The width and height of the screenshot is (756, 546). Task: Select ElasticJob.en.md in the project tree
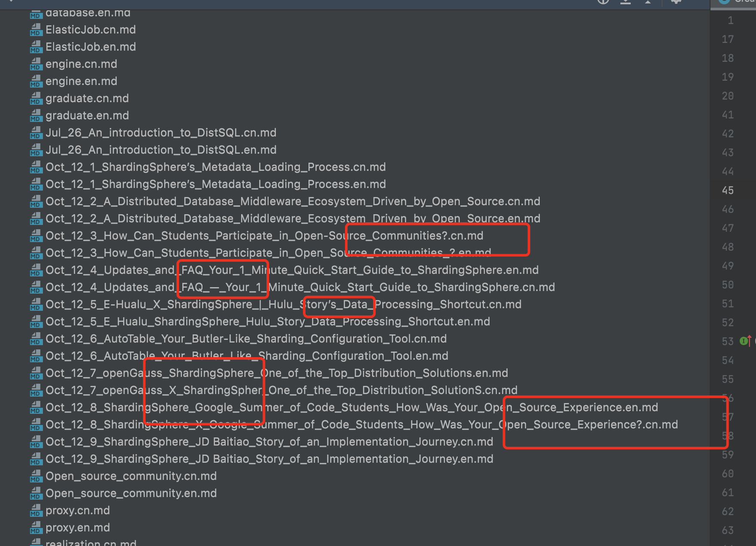(91, 47)
